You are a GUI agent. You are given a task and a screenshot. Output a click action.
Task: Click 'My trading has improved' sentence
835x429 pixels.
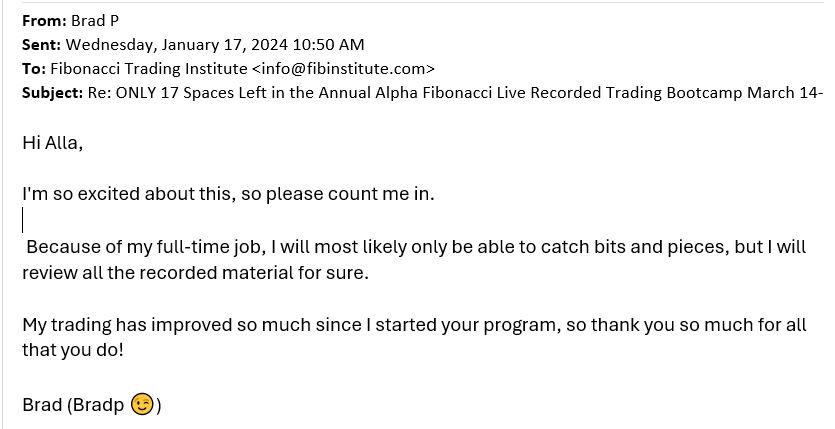(x=414, y=325)
